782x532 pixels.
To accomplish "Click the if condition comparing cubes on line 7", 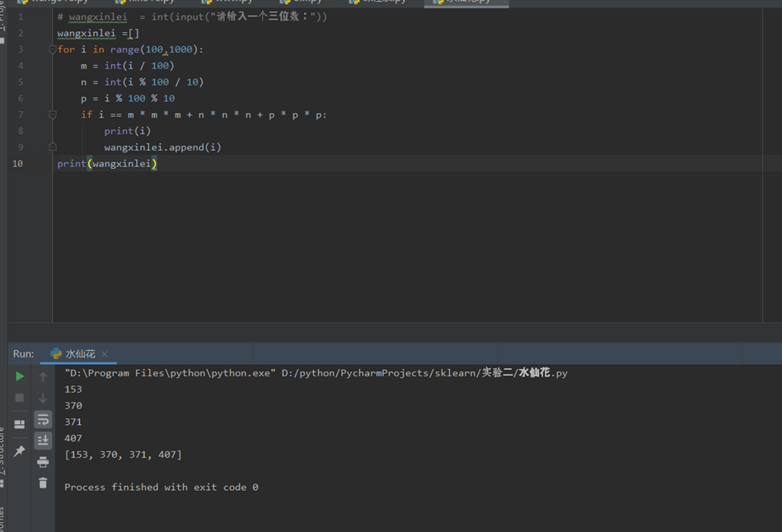I will 204,114.
